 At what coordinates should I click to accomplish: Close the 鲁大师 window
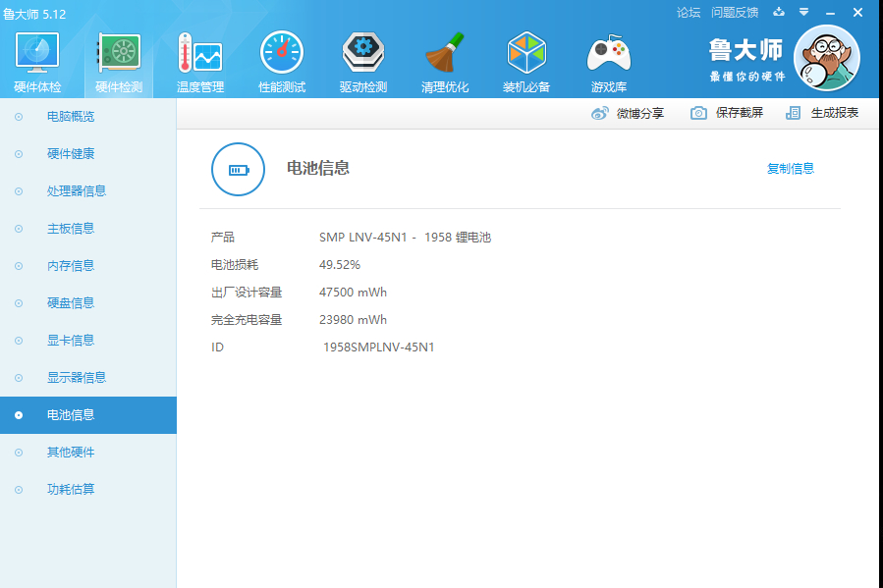857,13
